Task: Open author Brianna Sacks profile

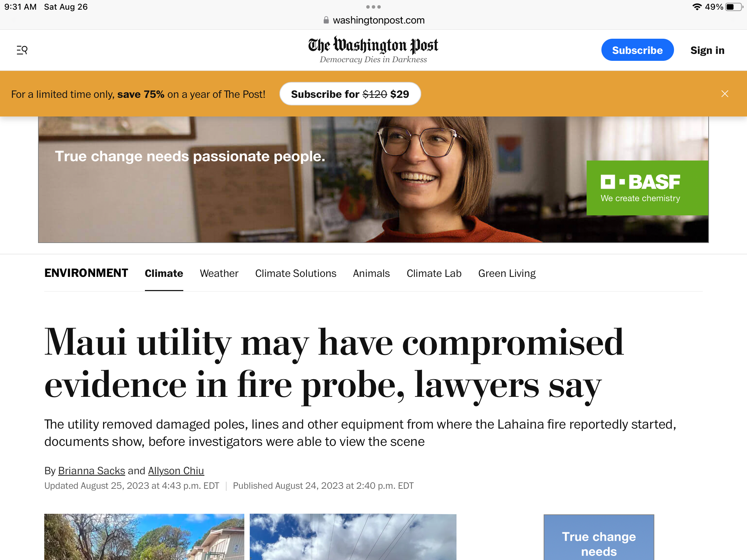Action: click(92, 471)
